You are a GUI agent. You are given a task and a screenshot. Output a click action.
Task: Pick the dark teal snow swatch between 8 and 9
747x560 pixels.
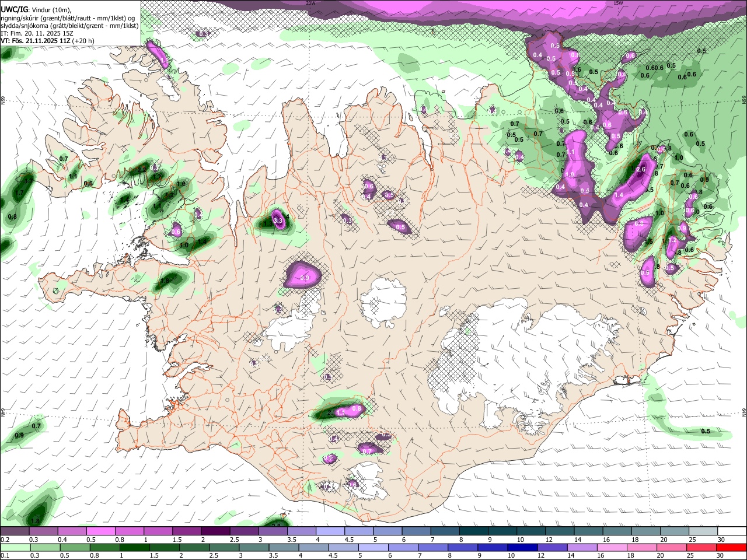474,531
